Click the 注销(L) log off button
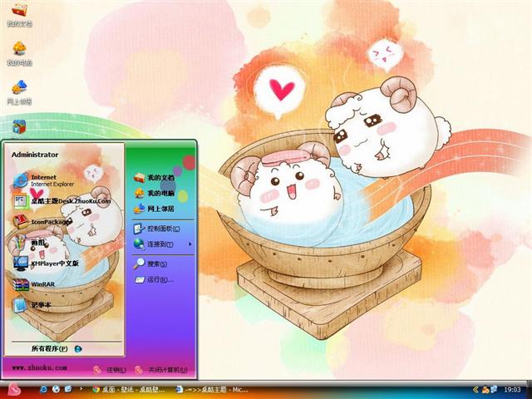532x399 pixels. click(110, 370)
